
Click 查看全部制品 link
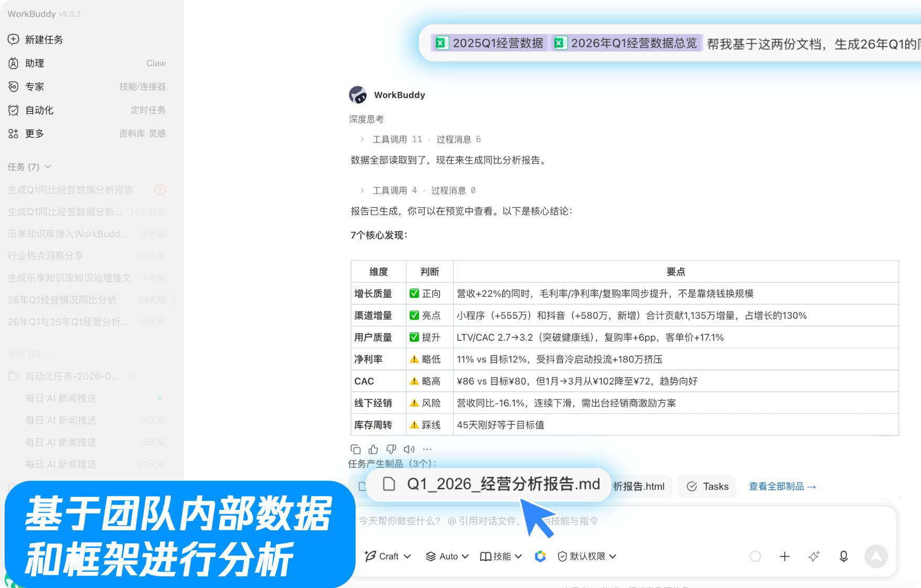point(782,487)
